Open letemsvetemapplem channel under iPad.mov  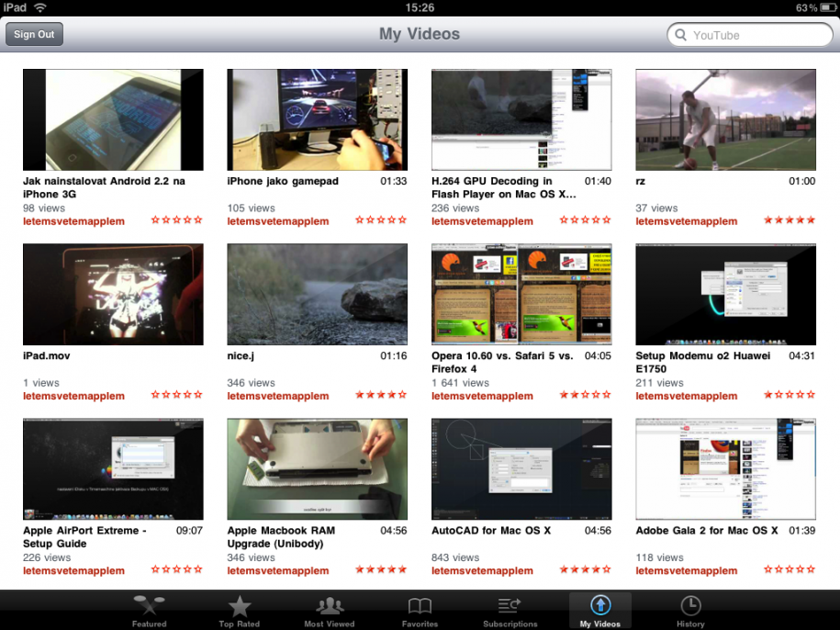72,395
